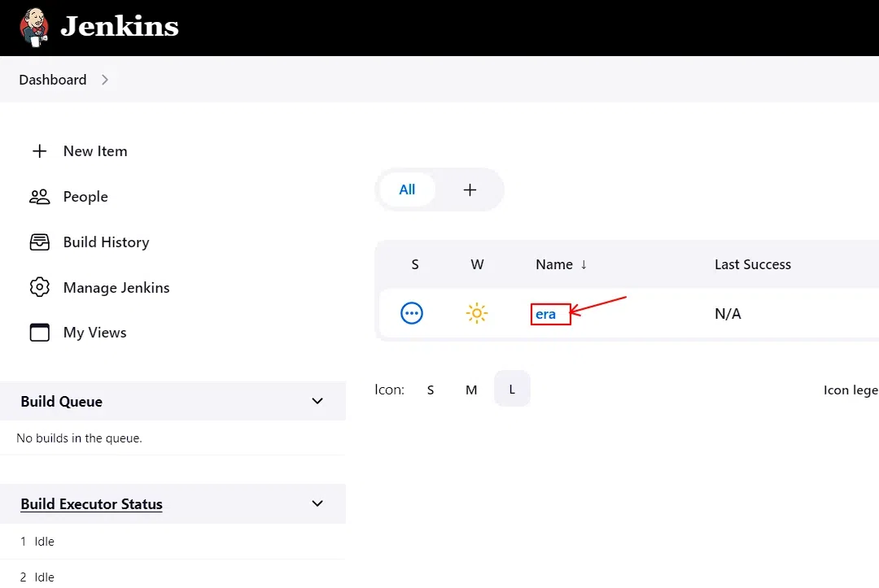The width and height of the screenshot is (879, 588).
Task: Collapse the Build Queue panel
Action: click(317, 401)
